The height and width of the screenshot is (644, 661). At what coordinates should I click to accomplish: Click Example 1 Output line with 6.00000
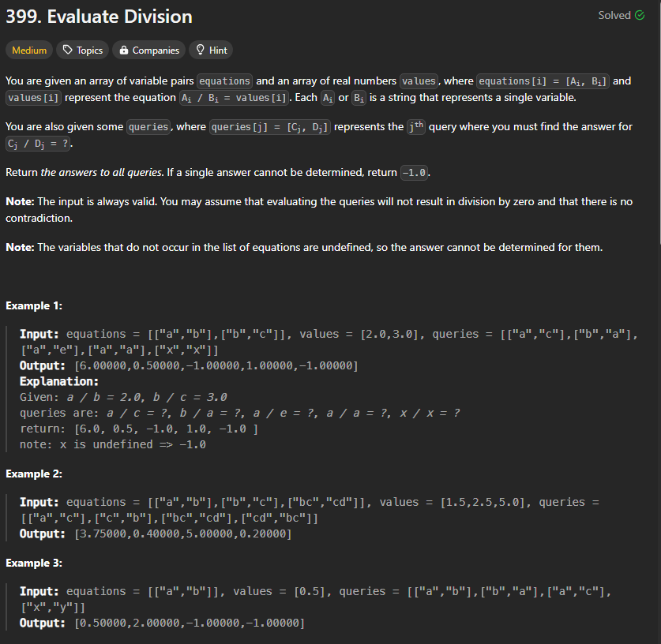click(189, 365)
